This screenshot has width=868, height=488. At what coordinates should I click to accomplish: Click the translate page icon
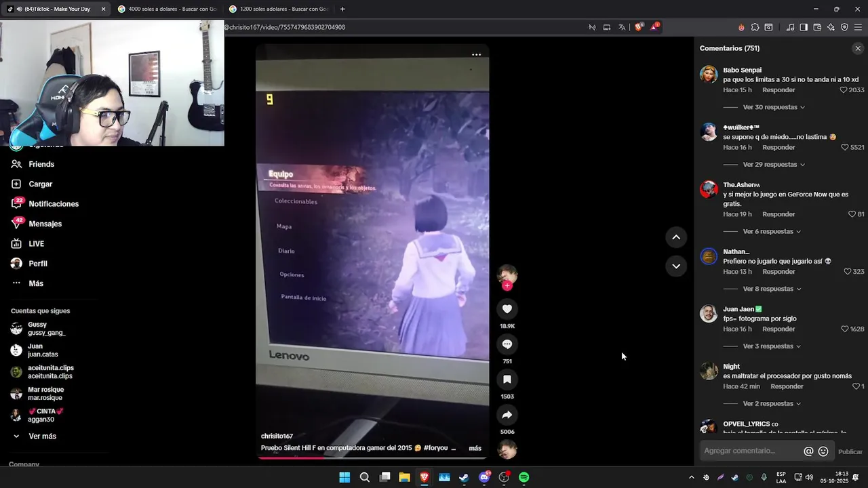tap(622, 27)
